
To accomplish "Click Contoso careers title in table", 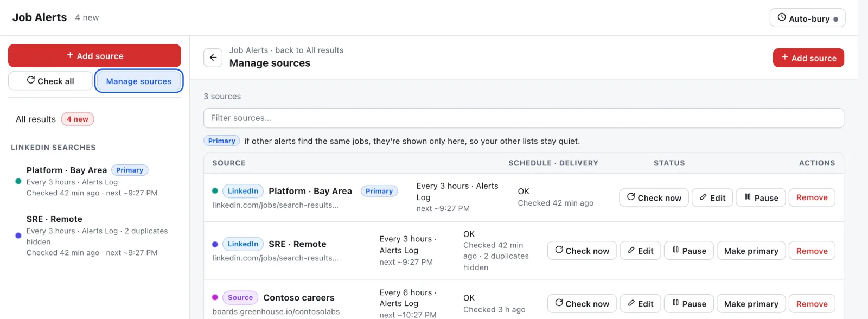I will click(x=299, y=297).
